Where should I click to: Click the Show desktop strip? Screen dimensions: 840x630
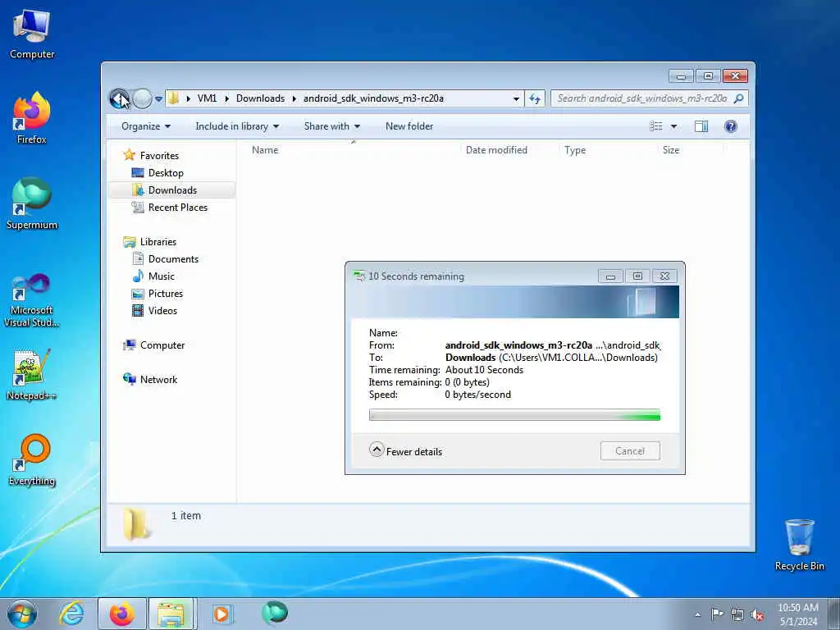point(834,614)
